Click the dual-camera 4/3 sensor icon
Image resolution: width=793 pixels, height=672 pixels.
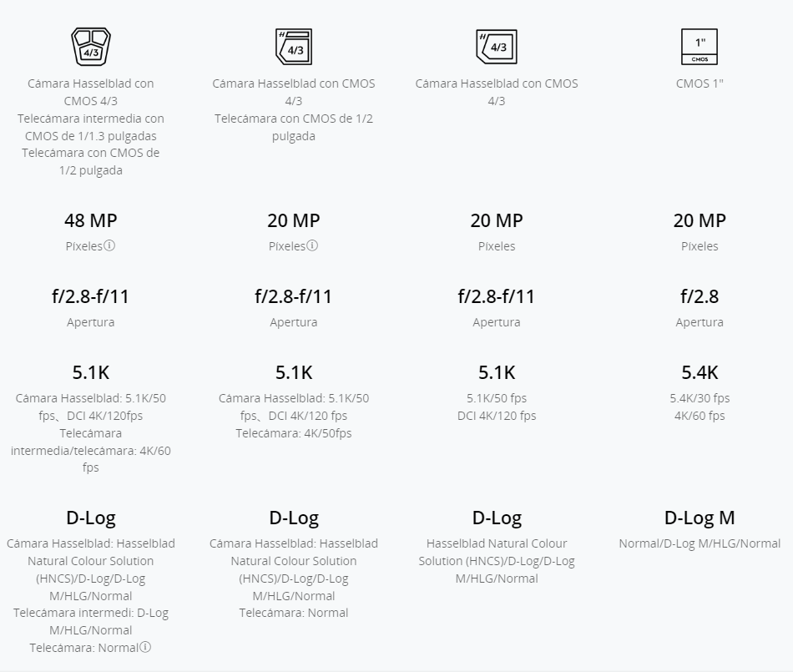pos(293,47)
